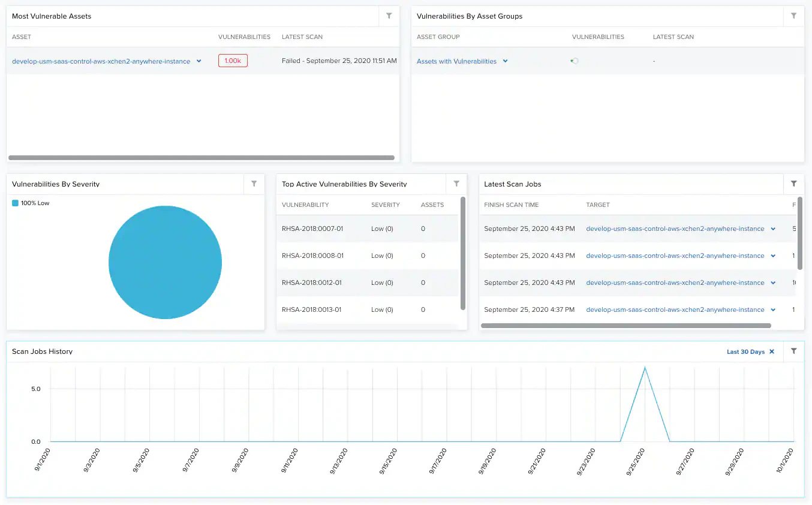Click the 9/1/2020 axis label
Viewport: 812px width, 505px height.
(x=41, y=459)
